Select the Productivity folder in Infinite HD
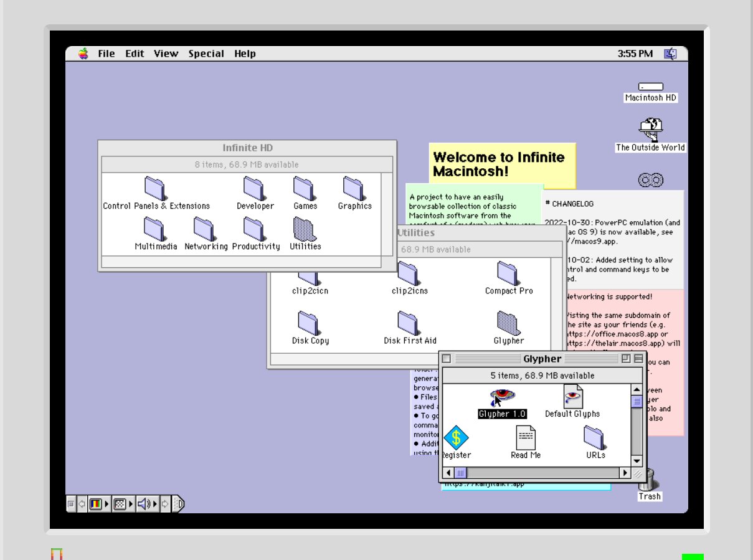 (255, 229)
